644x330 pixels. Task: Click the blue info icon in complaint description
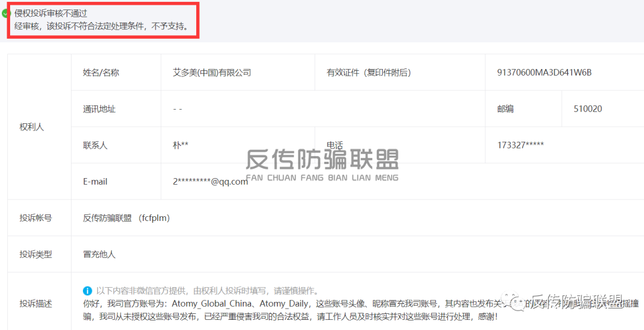(x=87, y=291)
